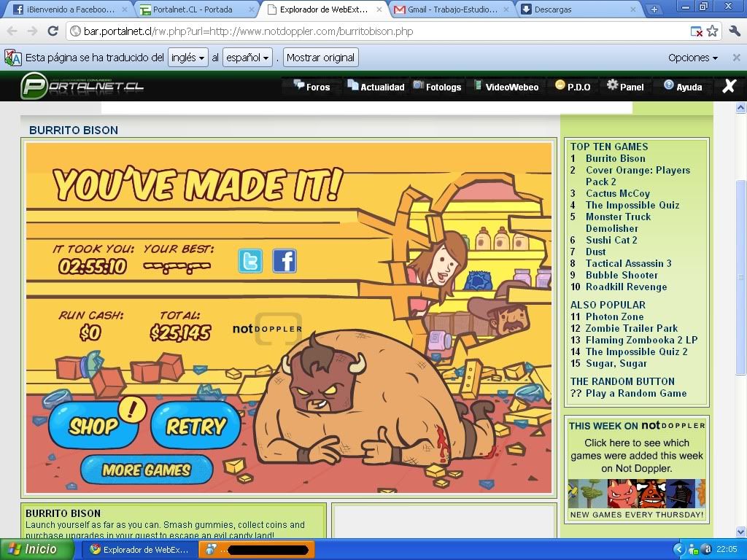Open the Inicio start button

pyautogui.click(x=36, y=550)
